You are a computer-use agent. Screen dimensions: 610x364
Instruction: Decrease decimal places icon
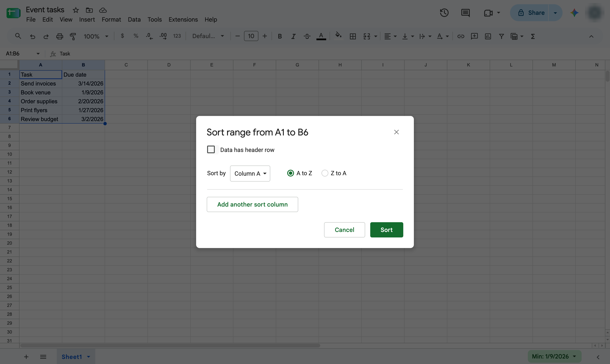149,36
